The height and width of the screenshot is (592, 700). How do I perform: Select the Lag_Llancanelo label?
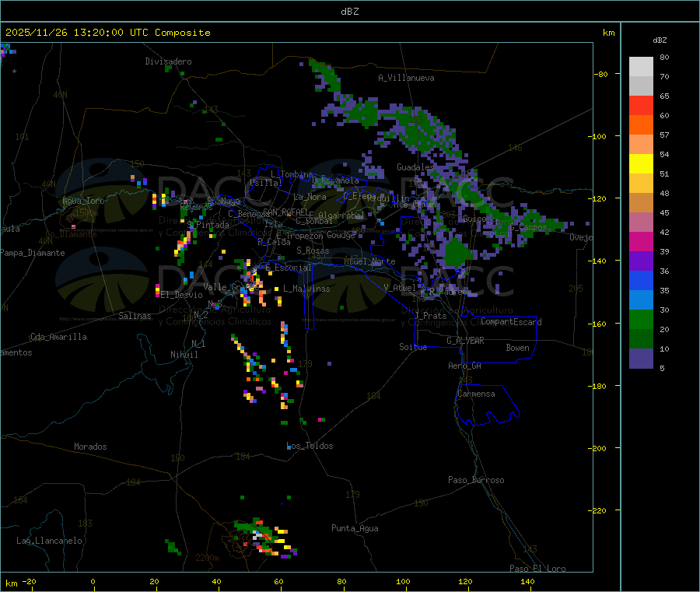[50, 540]
